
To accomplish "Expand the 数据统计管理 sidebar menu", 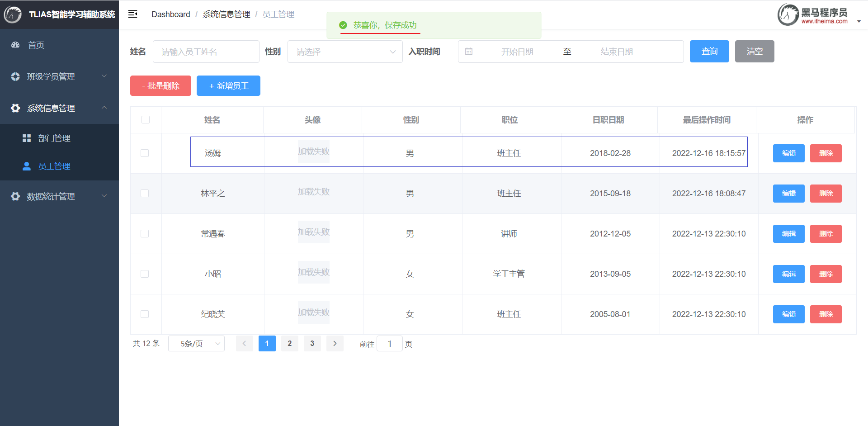I will coord(59,196).
